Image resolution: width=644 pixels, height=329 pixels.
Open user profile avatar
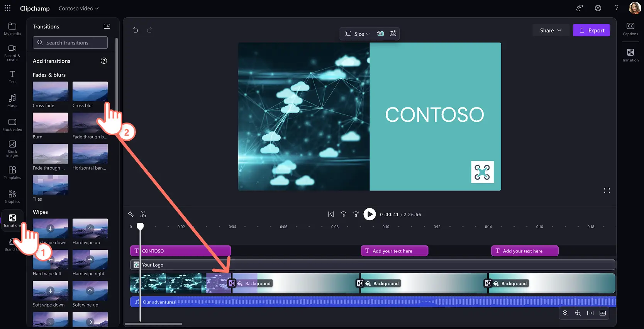pyautogui.click(x=635, y=8)
